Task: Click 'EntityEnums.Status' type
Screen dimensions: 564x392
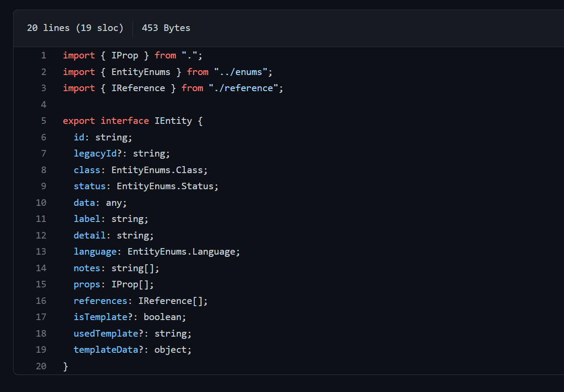Action: 165,186
